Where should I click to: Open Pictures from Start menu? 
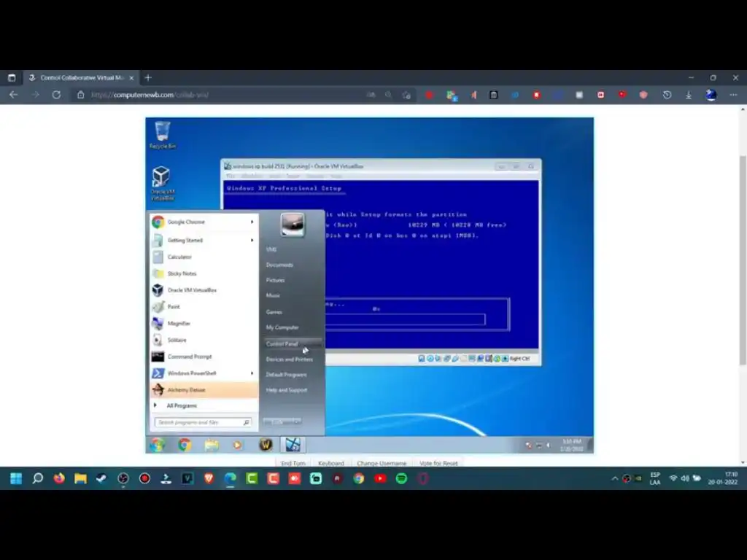point(275,280)
